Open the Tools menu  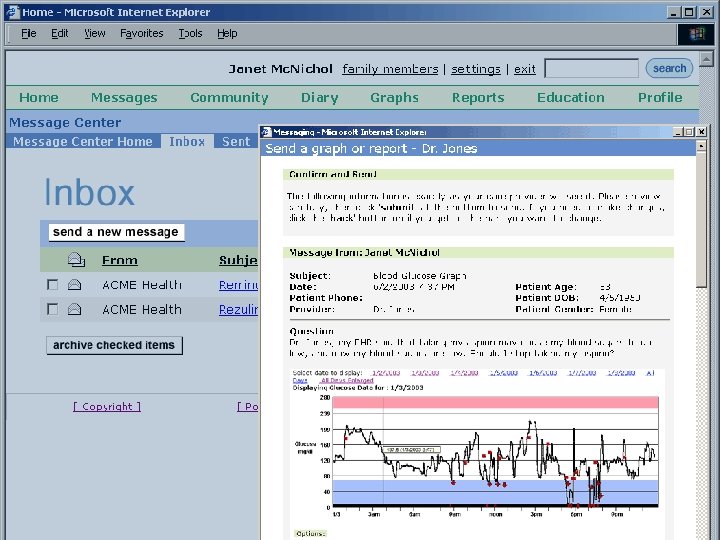[190, 34]
